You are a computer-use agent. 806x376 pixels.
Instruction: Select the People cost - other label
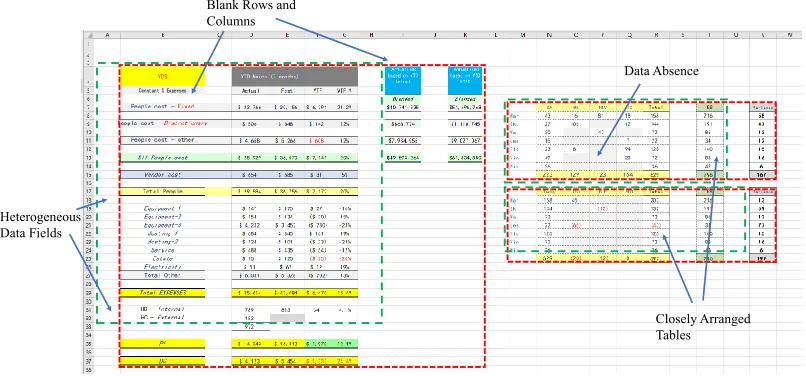point(162,140)
